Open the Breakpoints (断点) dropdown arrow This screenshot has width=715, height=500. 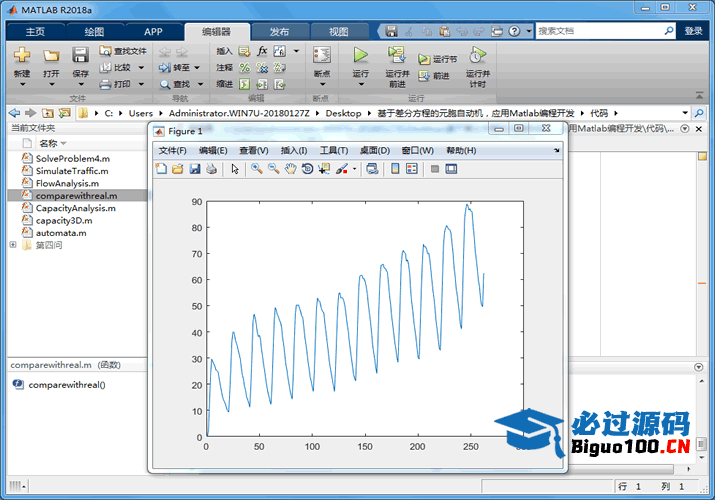tap(322, 84)
